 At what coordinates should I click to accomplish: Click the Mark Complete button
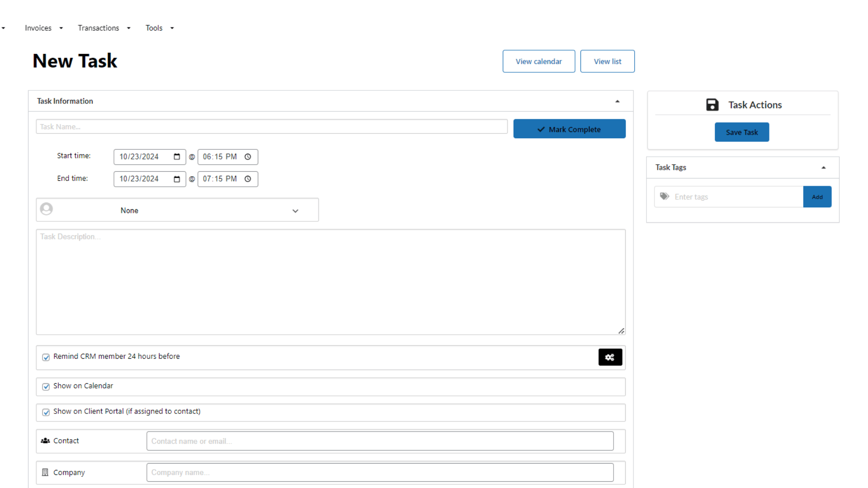[569, 129]
